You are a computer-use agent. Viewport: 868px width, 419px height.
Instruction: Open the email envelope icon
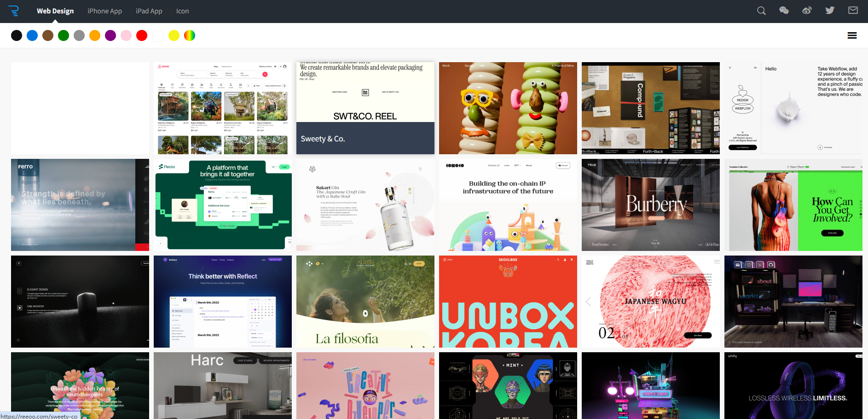click(853, 11)
